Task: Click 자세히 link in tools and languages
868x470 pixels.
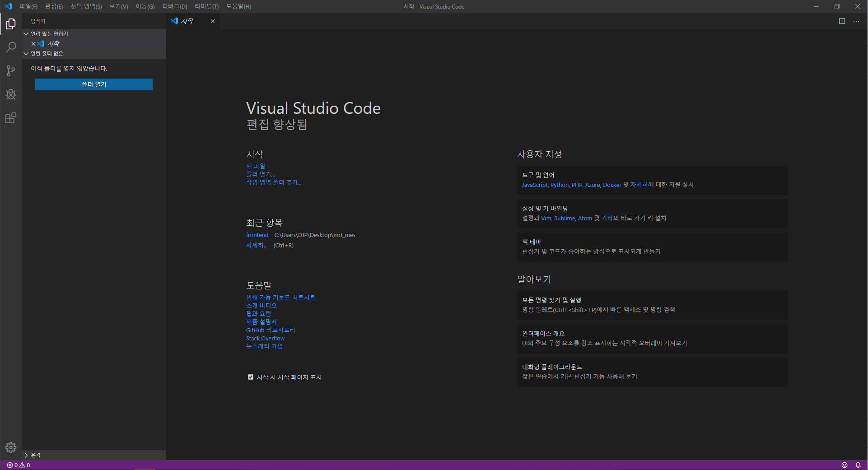Action: (639, 185)
